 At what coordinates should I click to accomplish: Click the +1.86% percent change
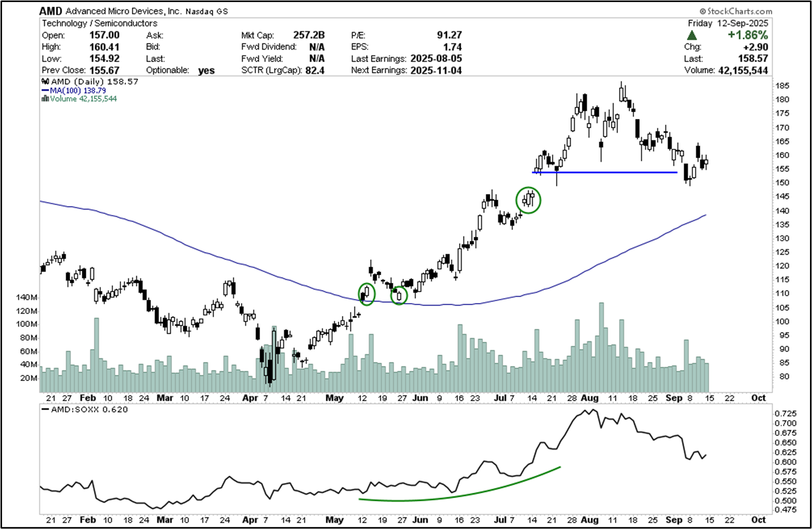click(x=747, y=35)
